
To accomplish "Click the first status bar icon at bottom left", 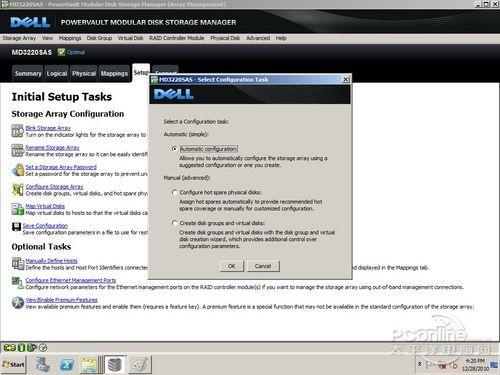I will [x=9, y=348].
